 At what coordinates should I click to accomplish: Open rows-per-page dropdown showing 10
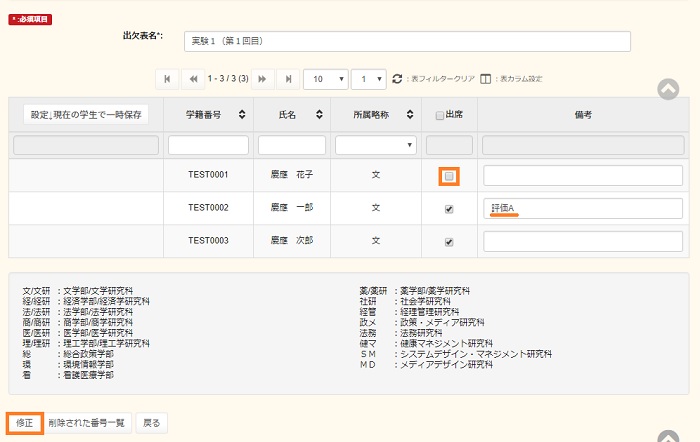[327, 78]
